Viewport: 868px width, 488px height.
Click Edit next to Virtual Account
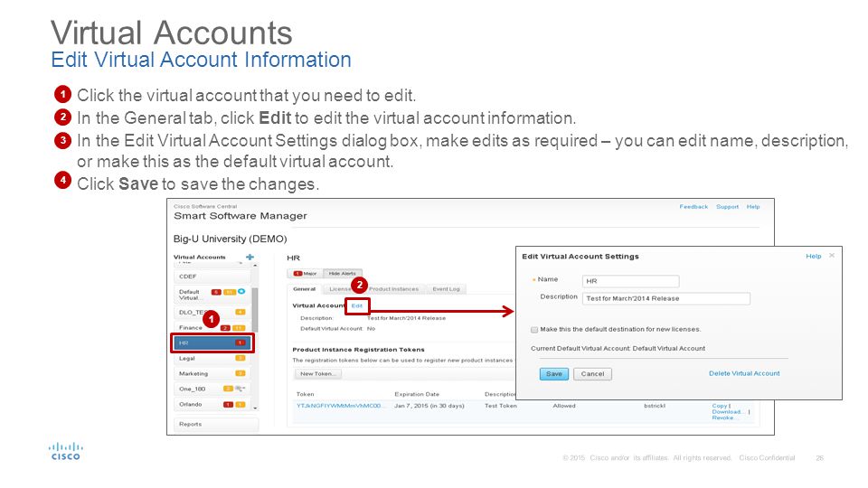[x=357, y=306]
